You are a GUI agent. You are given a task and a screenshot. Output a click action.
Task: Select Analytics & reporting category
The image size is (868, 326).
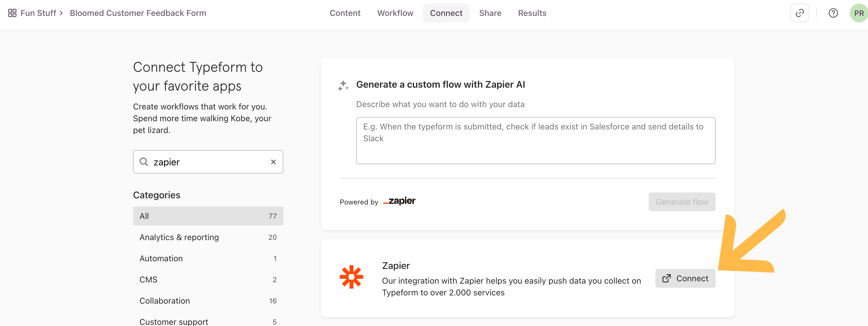pos(208,237)
